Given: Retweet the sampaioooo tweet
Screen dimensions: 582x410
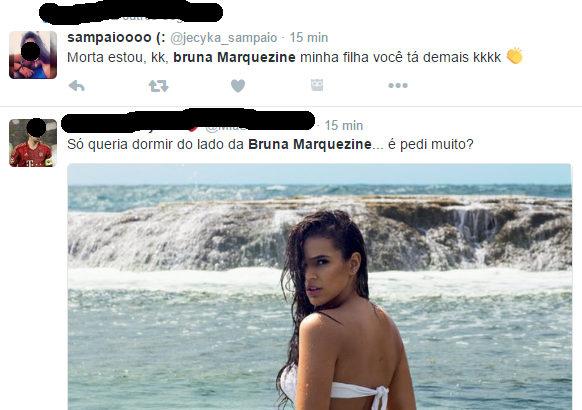Looking at the screenshot, I should point(158,86).
